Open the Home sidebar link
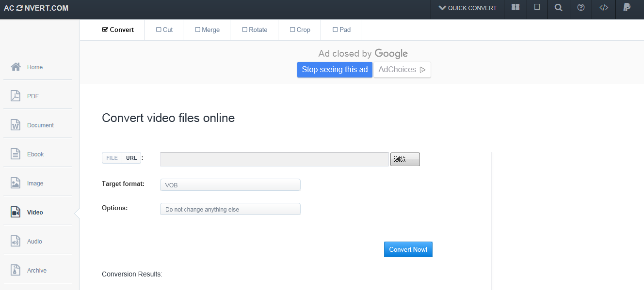Image resolution: width=644 pixels, height=290 pixels. pos(35,67)
